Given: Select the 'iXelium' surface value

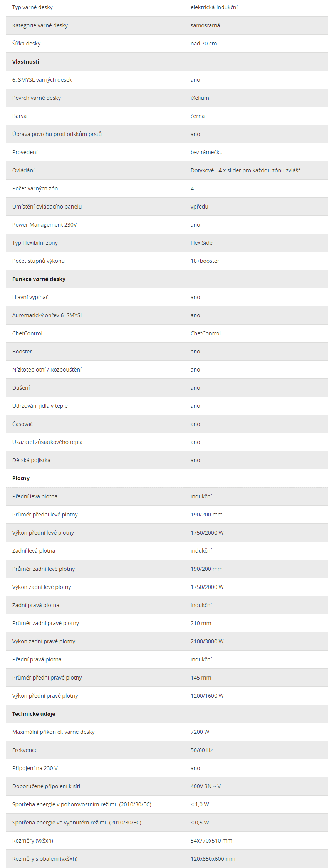Looking at the screenshot, I should [200, 98].
